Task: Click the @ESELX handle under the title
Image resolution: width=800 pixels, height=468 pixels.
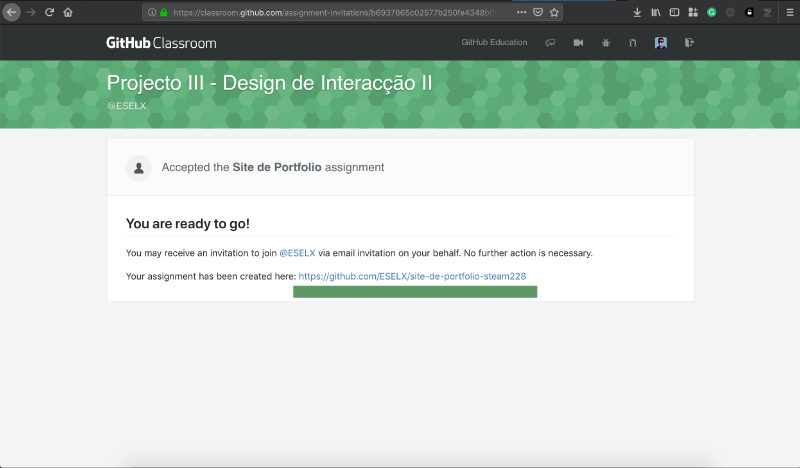Action: tap(126, 106)
